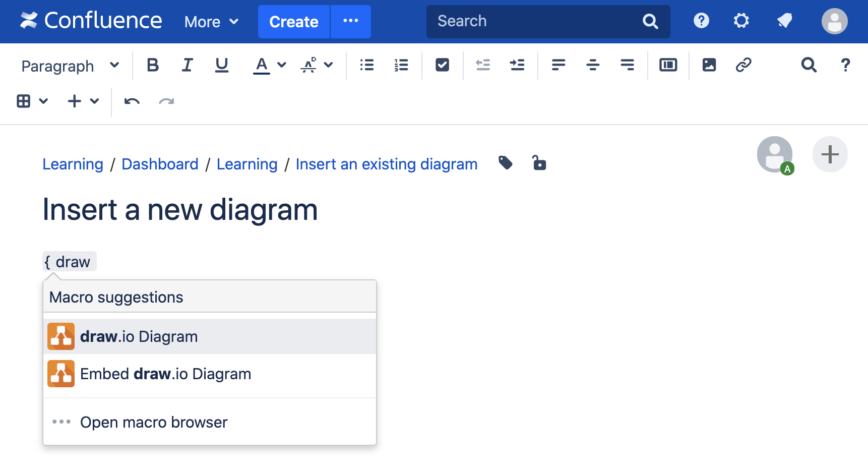Toggle underline formatting
The width and height of the screenshot is (868, 473).
point(221,65)
